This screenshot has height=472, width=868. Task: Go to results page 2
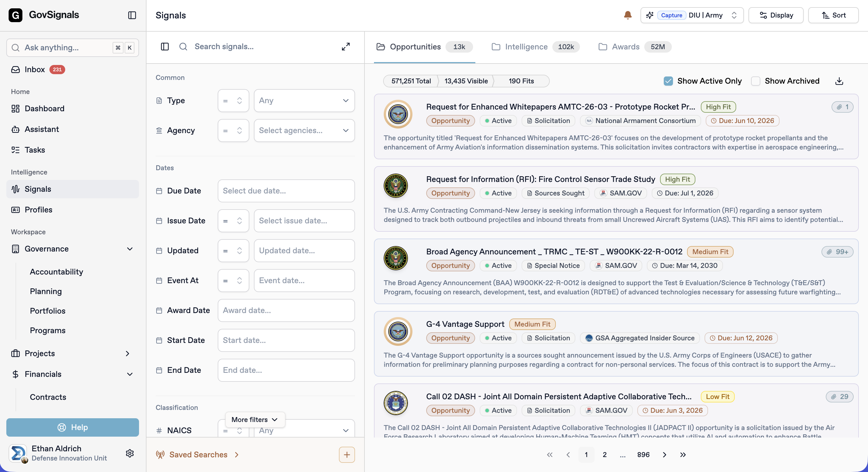tap(605, 454)
